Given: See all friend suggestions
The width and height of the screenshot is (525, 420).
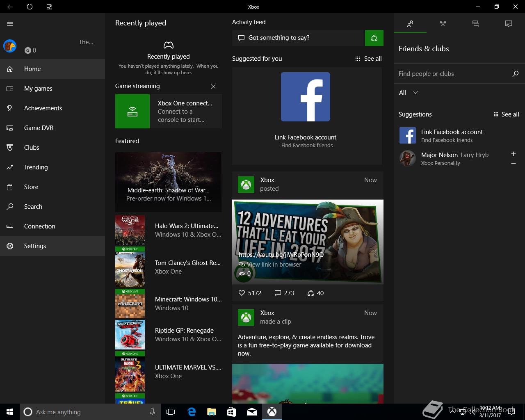Looking at the screenshot, I should pyautogui.click(x=506, y=114).
